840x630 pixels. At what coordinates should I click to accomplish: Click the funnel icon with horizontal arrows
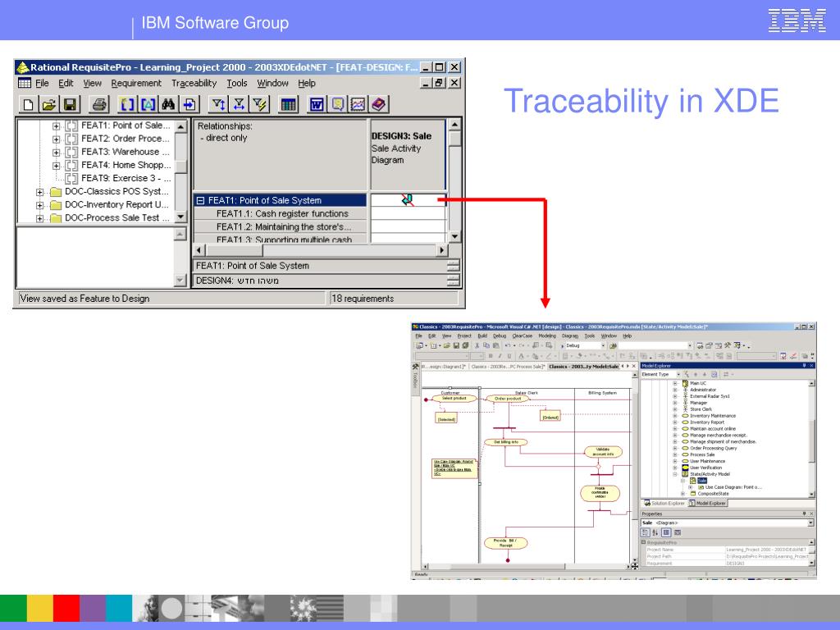click(x=239, y=104)
